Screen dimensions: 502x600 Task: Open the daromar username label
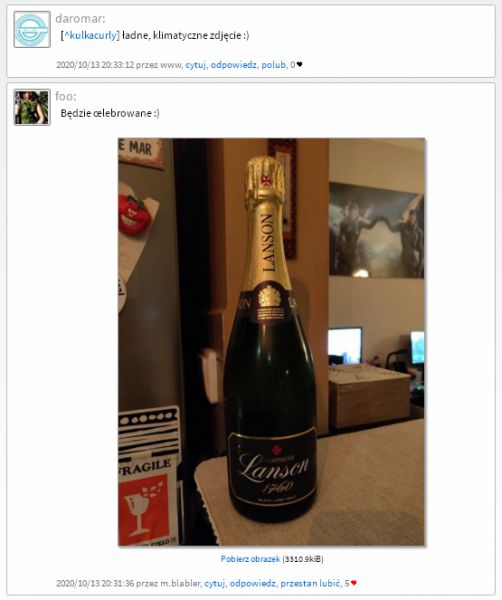80,18
